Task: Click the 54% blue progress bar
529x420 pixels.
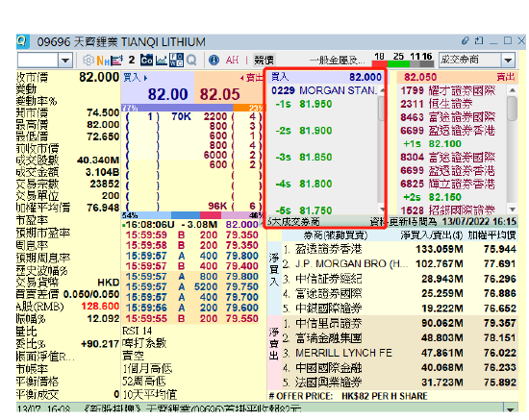Action: (x=146, y=215)
